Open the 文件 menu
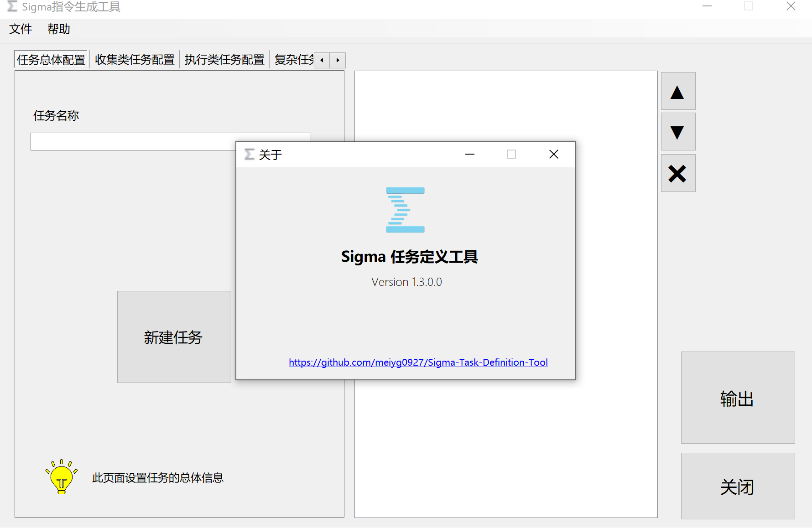This screenshot has height=528, width=812. point(21,29)
